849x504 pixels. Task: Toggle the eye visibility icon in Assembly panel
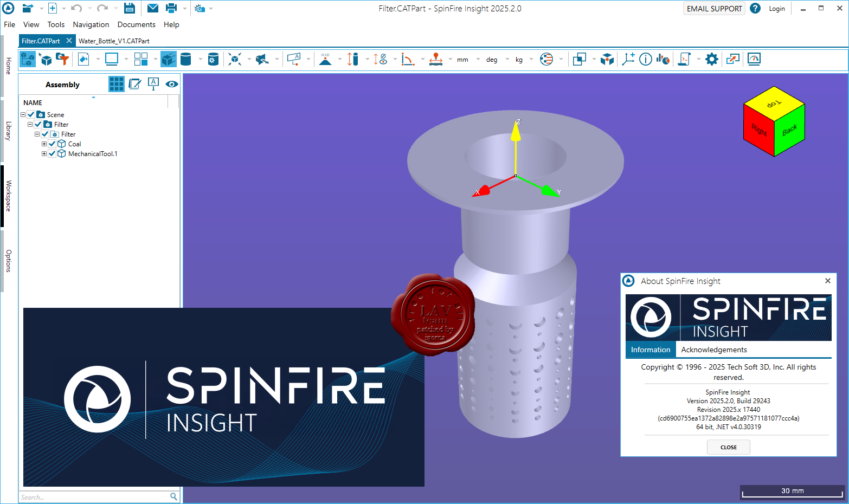172,84
